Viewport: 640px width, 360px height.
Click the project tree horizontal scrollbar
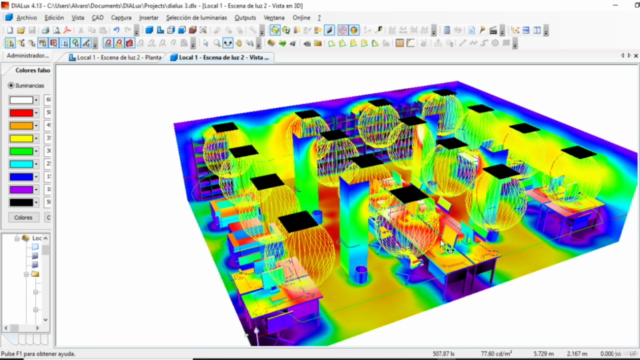click(x=22, y=328)
